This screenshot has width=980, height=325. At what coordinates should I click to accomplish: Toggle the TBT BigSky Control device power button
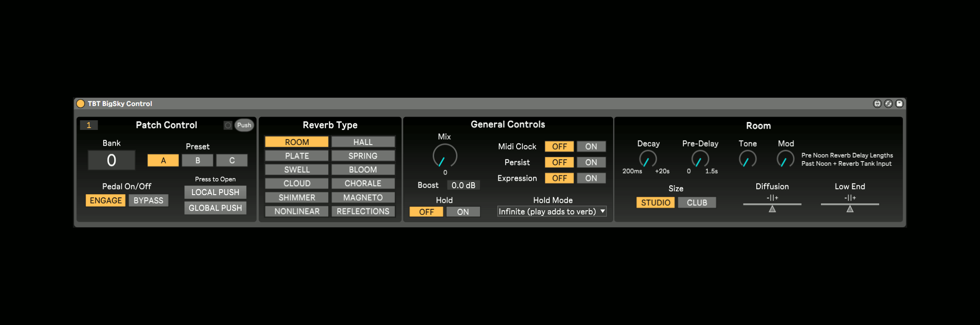[81, 104]
